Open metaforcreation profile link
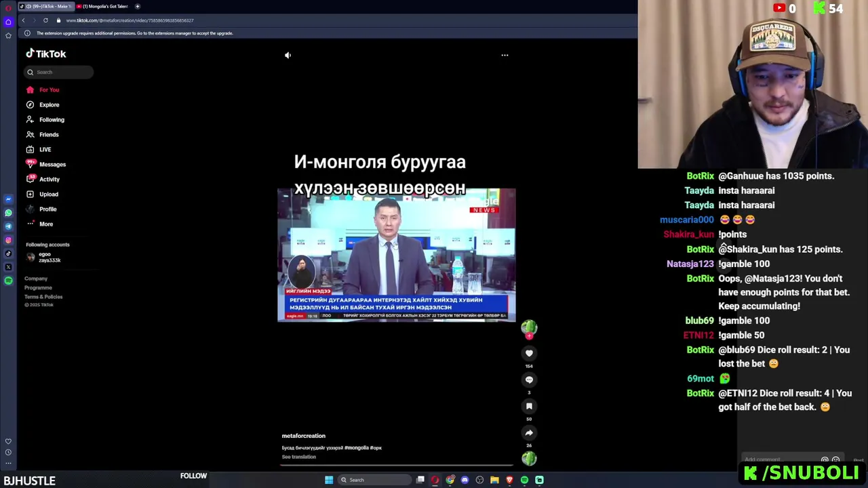Screen dimensions: 868x488 tap(304, 436)
